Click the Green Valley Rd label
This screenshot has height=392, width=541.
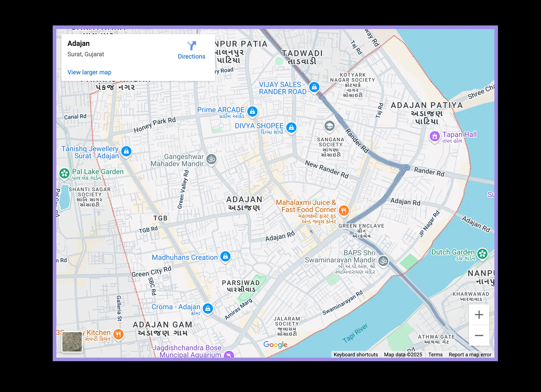[x=183, y=190]
